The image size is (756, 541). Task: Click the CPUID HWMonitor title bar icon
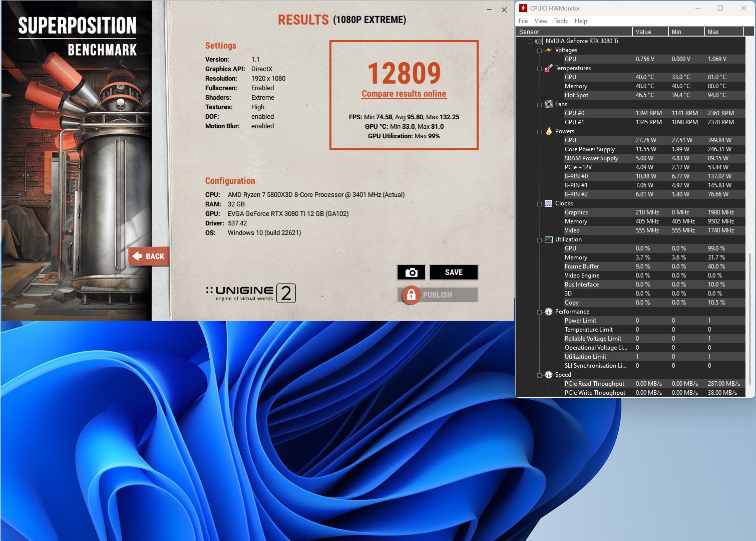(x=523, y=8)
